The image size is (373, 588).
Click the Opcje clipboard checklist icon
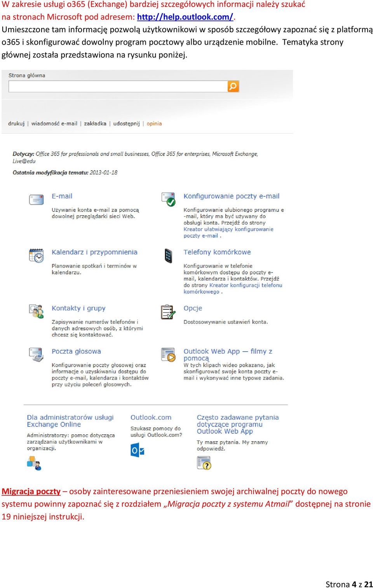(168, 312)
